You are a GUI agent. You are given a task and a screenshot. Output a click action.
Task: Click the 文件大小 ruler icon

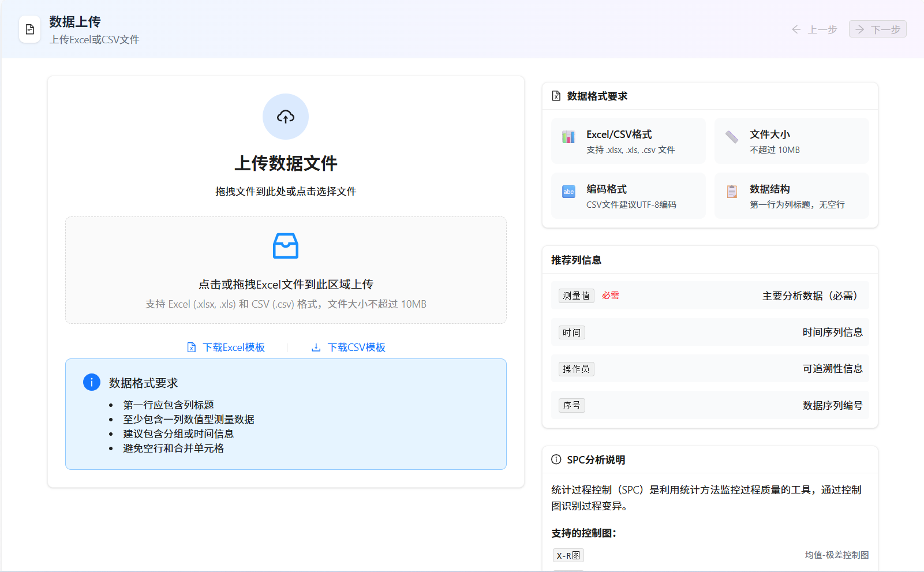[x=732, y=137]
